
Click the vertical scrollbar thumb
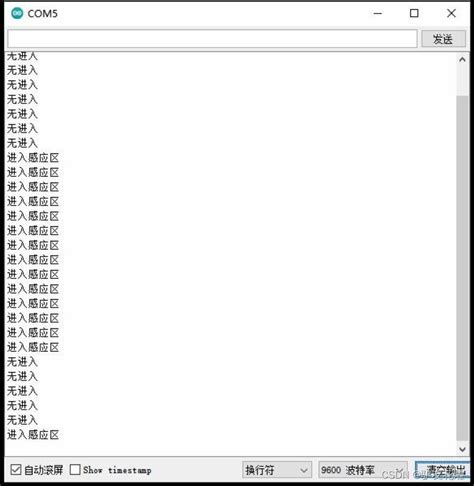coord(462,268)
